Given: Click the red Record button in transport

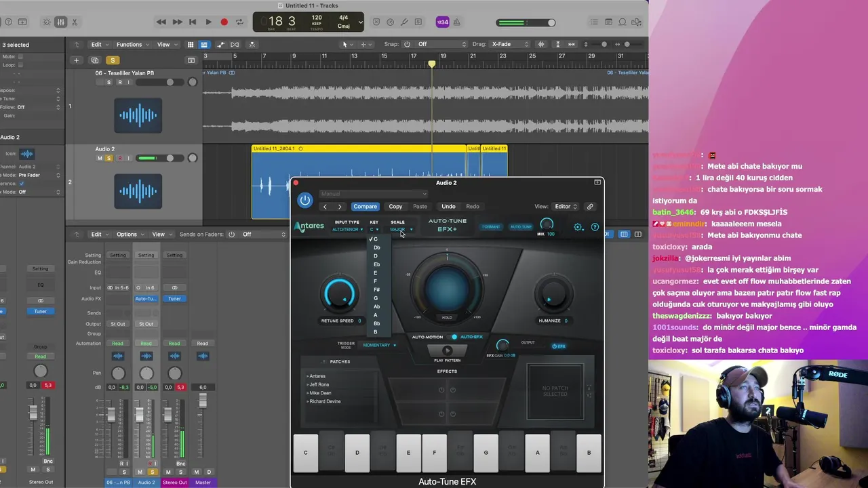Looking at the screenshot, I should 224,22.
